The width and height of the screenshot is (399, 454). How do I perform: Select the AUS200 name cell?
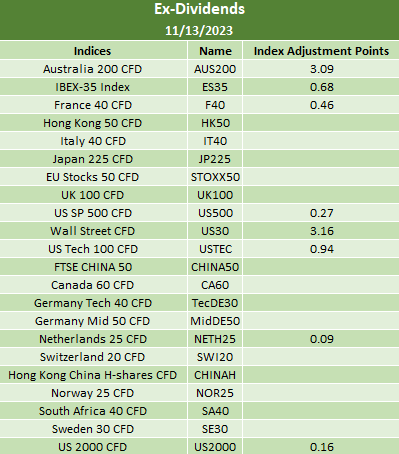tap(215, 69)
